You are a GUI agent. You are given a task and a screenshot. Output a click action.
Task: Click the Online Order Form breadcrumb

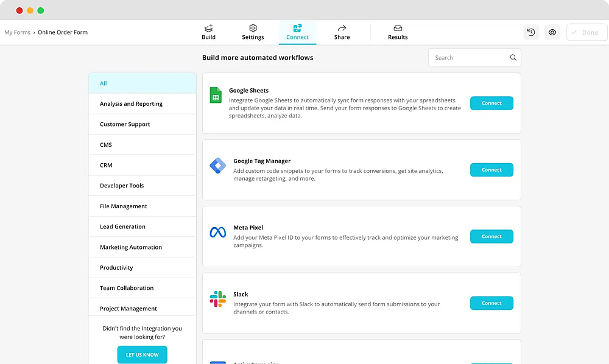(63, 32)
